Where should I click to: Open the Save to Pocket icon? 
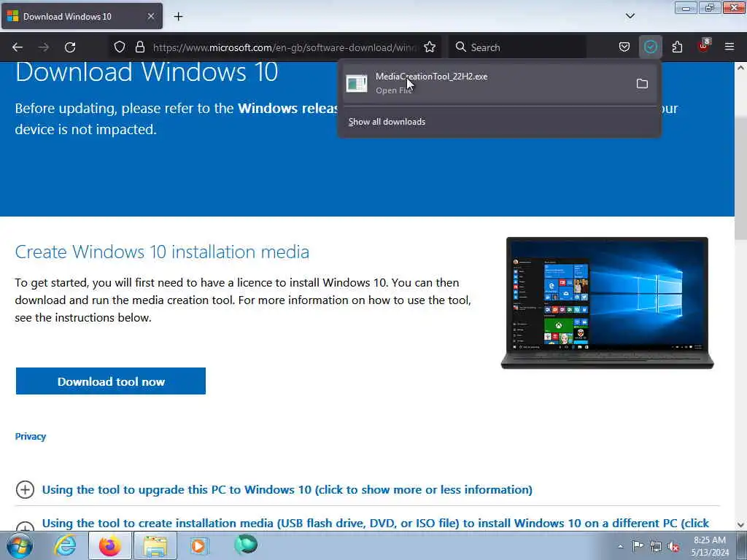(624, 47)
